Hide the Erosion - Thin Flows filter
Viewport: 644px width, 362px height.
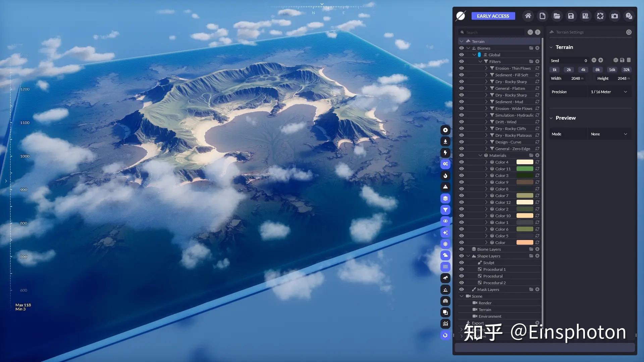(x=462, y=68)
